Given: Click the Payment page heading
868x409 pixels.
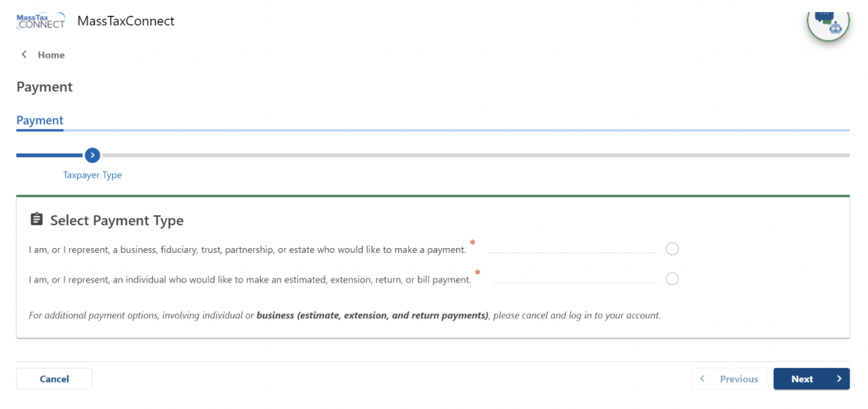Looking at the screenshot, I should (x=45, y=87).
